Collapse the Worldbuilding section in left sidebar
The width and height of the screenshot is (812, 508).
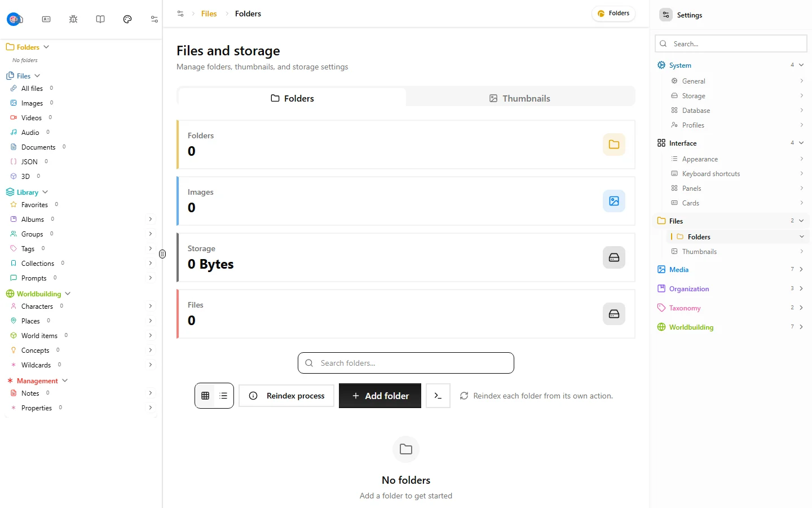(68, 294)
